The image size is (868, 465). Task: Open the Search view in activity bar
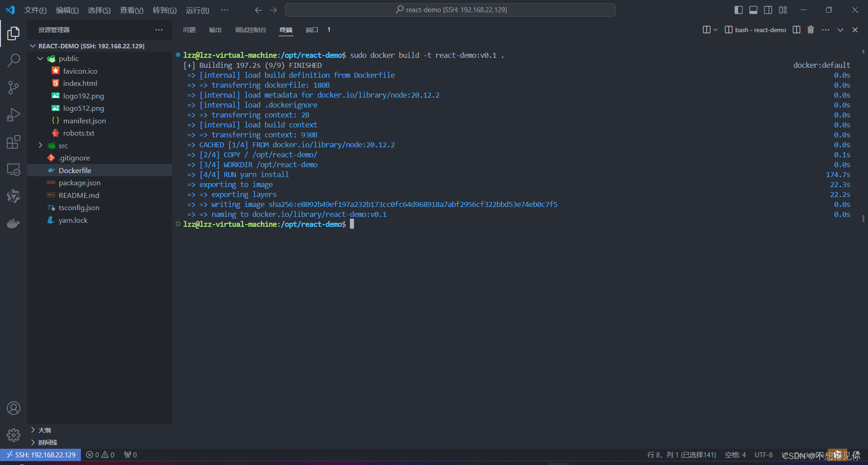14,60
